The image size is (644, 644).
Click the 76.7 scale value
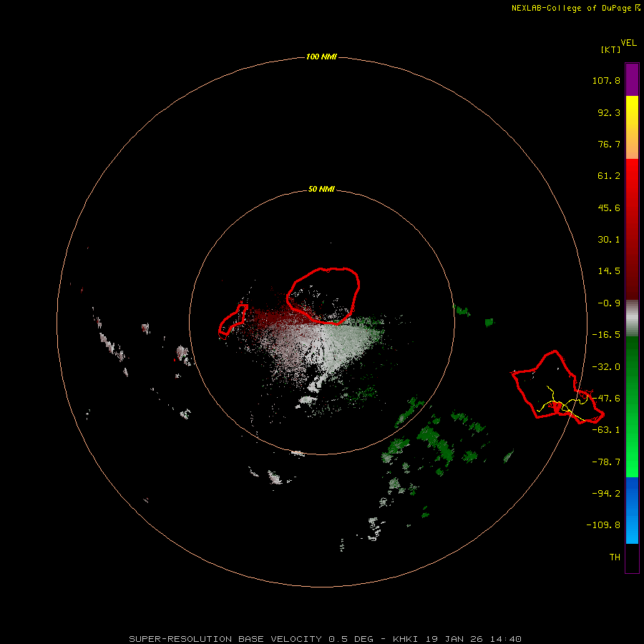609,144
